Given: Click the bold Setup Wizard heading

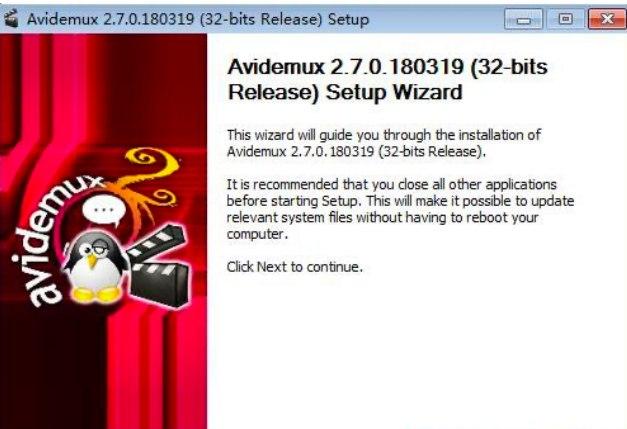Looking at the screenshot, I should click(x=387, y=79).
